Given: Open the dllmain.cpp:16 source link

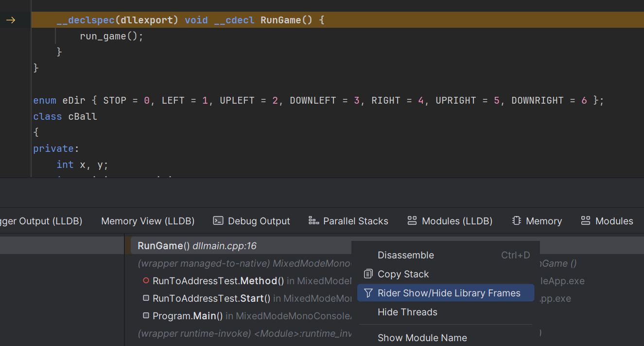Looking at the screenshot, I should (224, 245).
